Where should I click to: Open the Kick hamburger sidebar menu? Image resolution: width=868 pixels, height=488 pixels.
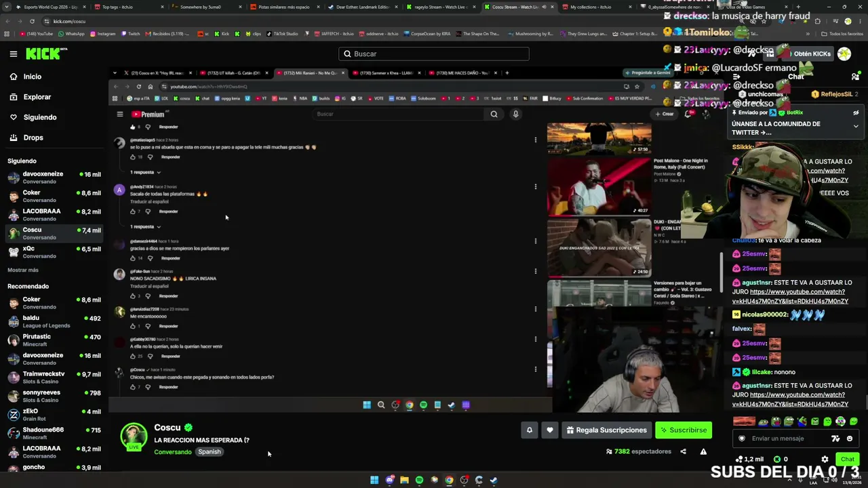point(14,54)
